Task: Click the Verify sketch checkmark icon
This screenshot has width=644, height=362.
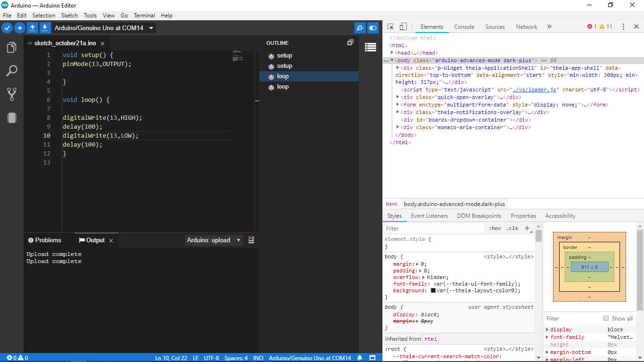Action: point(7,28)
